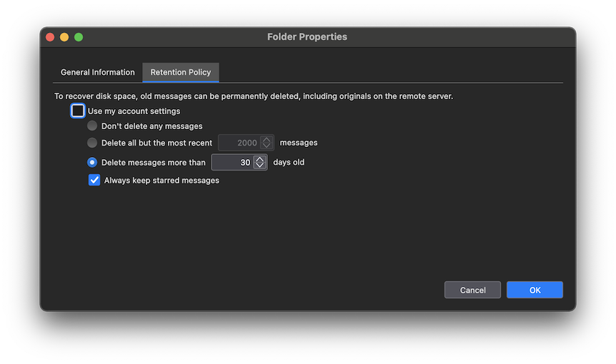Confirm settings with the OK button
Image resolution: width=616 pixels, height=364 pixels.
pos(535,290)
